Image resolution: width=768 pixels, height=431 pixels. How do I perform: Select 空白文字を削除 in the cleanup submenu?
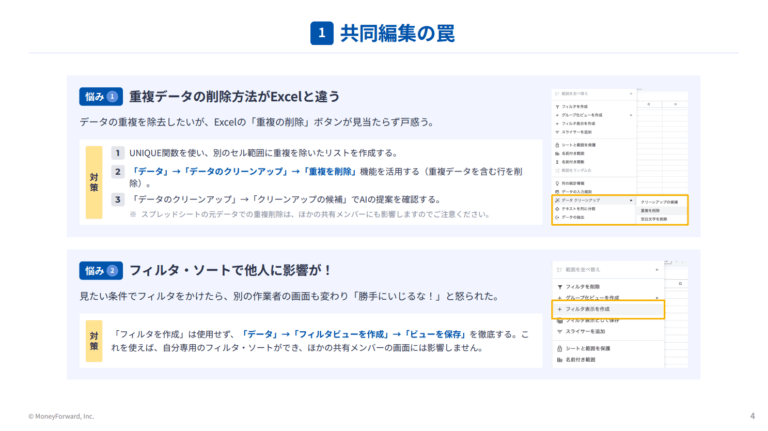click(654, 219)
